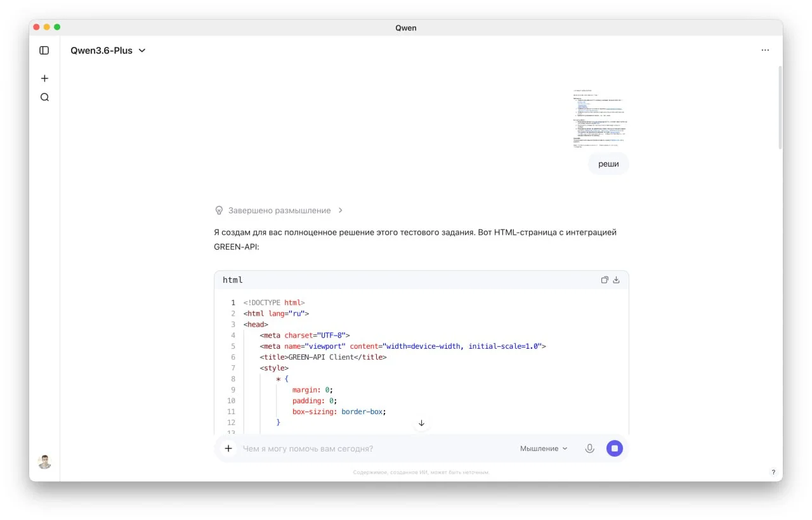Expand the Завершено размышление section
Image resolution: width=812 pixels, height=520 pixels.
pyautogui.click(x=279, y=211)
